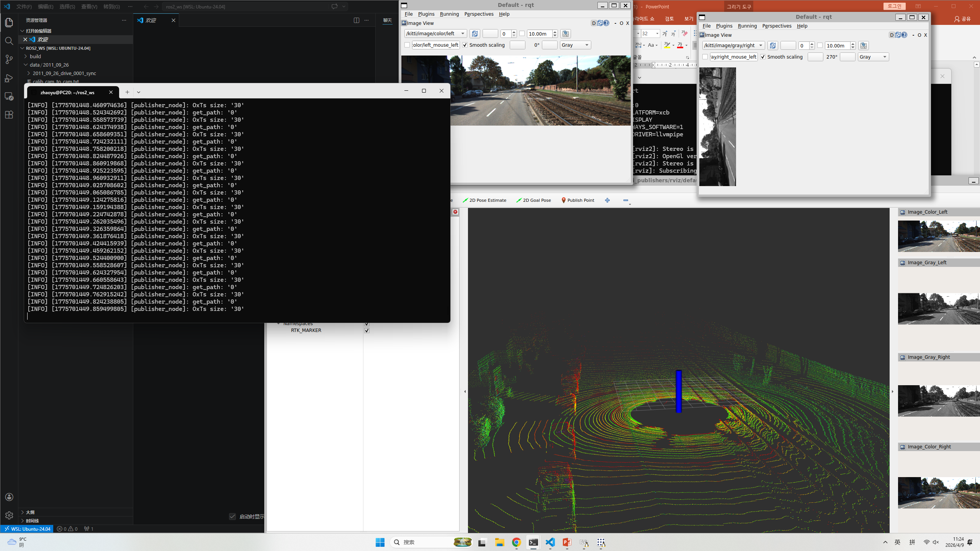Image resolution: width=980 pixels, height=551 pixels.
Task: Click the Image_Gray_Right preview in RViz
Action: click(x=939, y=401)
